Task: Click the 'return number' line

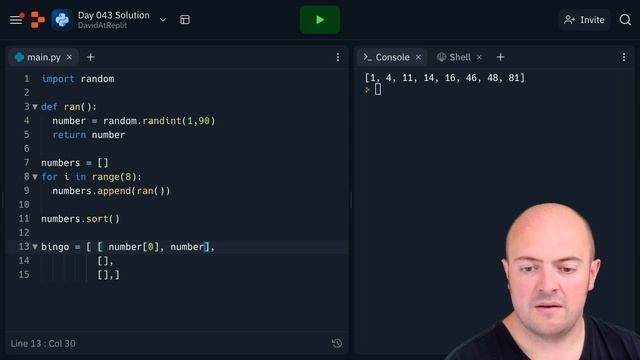Action: coord(89,135)
